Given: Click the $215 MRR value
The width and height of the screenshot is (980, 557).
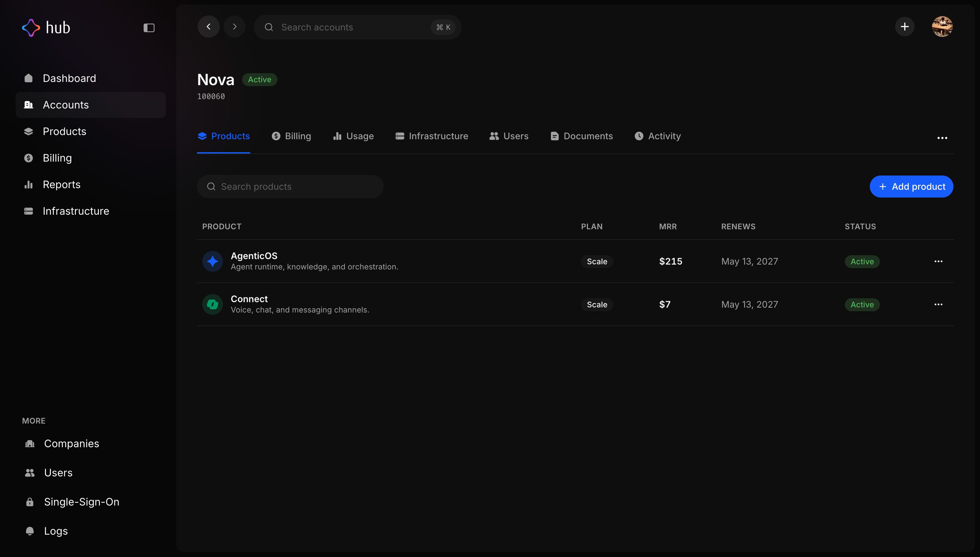Looking at the screenshot, I should click(x=671, y=262).
